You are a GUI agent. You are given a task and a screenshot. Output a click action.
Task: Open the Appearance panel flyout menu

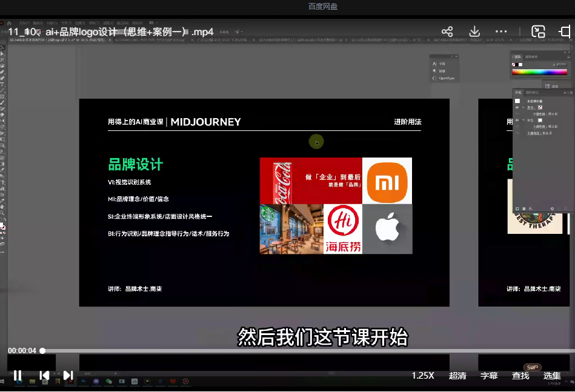571,93
